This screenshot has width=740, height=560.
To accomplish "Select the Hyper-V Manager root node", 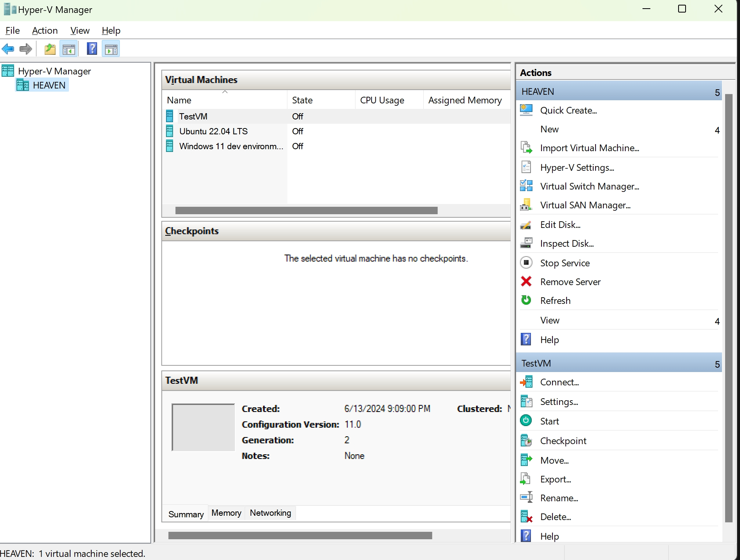I will (47, 71).
